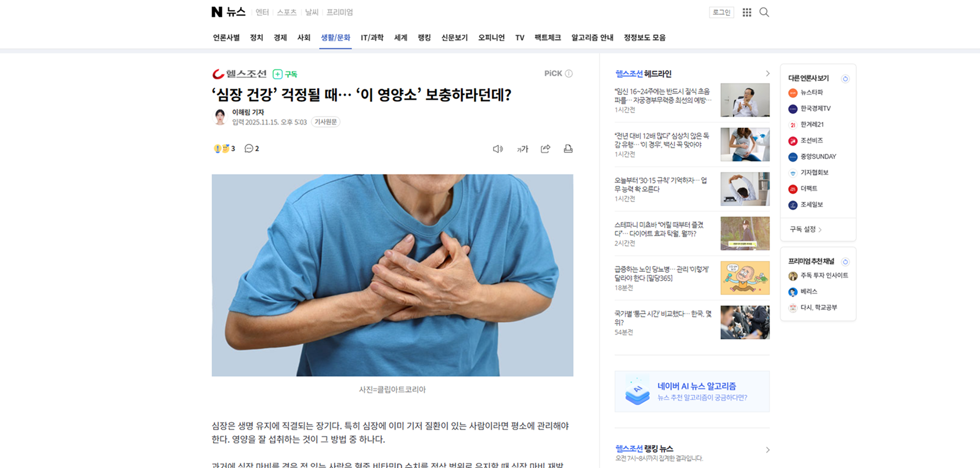Open 구독 설정 with arrow

[x=805, y=229]
